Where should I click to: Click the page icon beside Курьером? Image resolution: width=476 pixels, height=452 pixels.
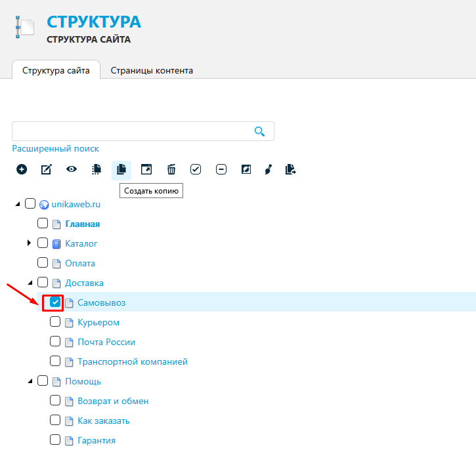click(69, 323)
